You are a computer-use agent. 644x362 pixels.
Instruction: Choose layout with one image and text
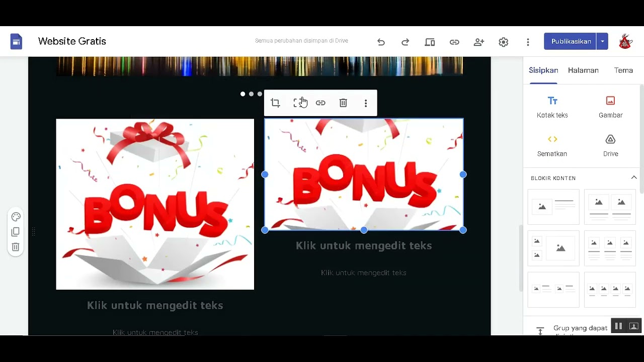pos(553,207)
